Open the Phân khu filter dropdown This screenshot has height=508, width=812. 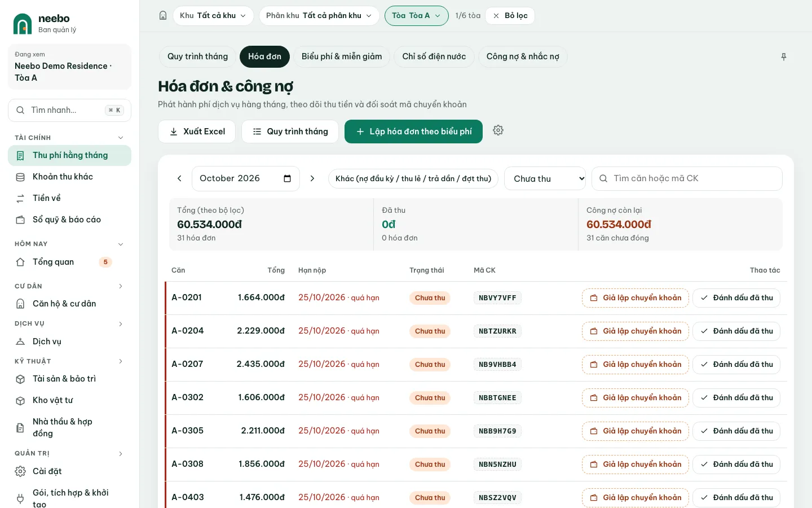point(319,16)
